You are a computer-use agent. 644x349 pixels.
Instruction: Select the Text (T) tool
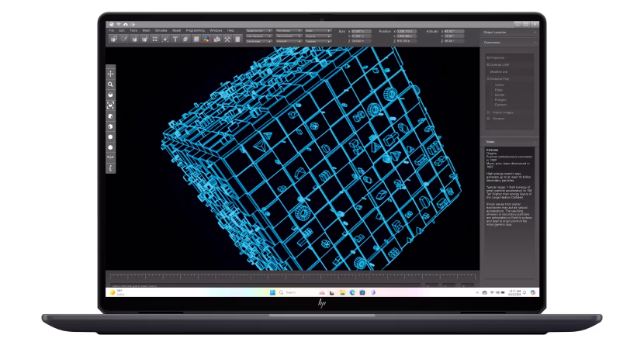[x=175, y=39]
